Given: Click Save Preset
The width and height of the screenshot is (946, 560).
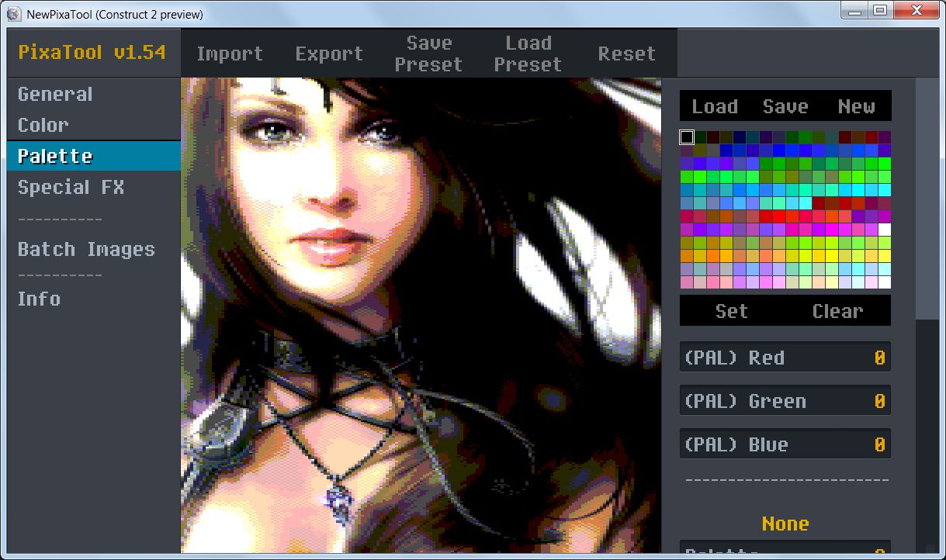Looking at the screenshot, I should coord(428,53).
